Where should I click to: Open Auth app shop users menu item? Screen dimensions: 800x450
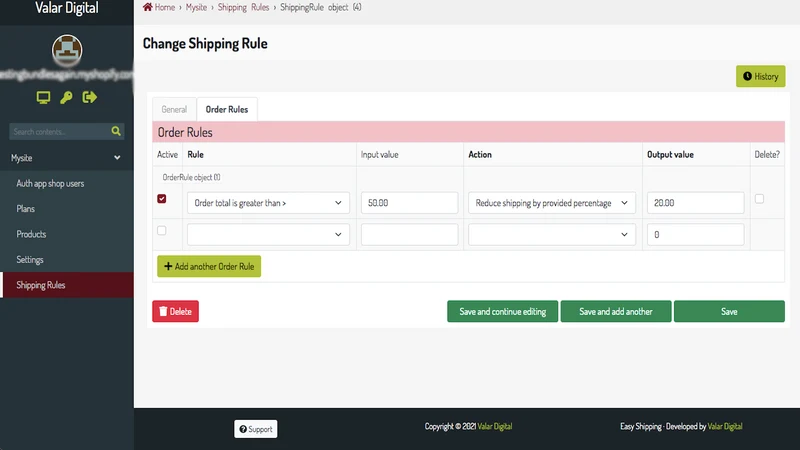coord(67,183)
